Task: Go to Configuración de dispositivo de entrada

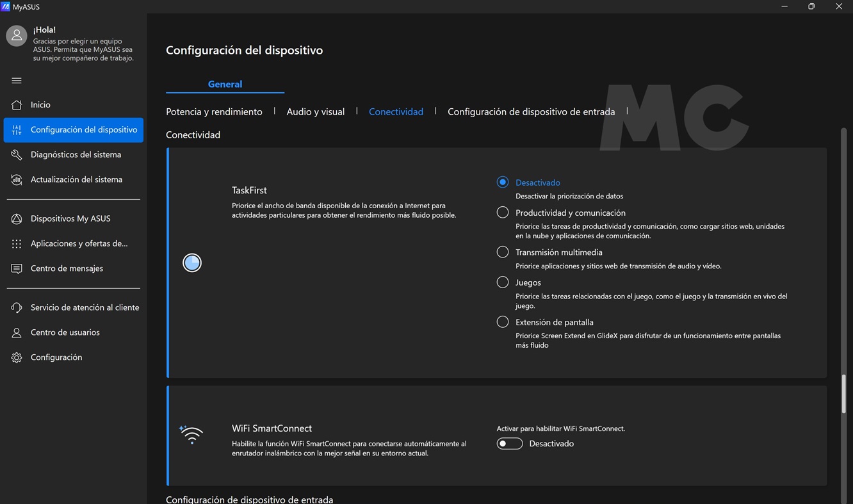Action: [x=531, y=112]
